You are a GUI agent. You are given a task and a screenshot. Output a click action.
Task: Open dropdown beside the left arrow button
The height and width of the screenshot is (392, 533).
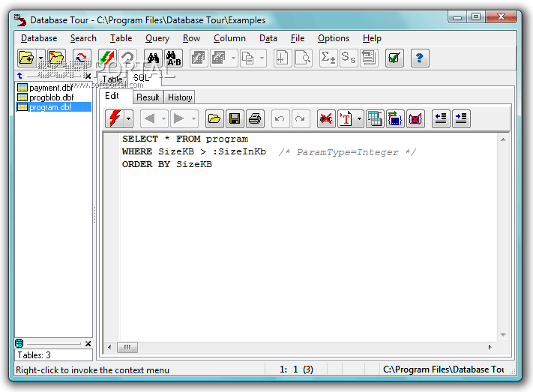164,118
